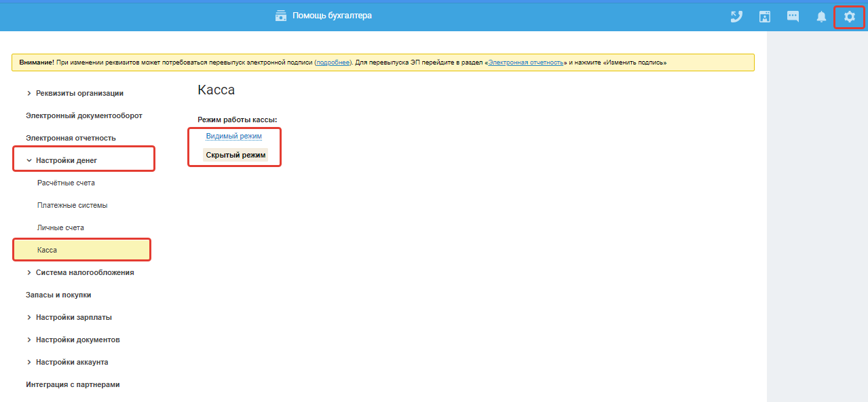The height and width of the screenshot is (402, 868).
Task: Open Электронный документооборот menu item
Action: pyautogui.click(x=84, y=115)
